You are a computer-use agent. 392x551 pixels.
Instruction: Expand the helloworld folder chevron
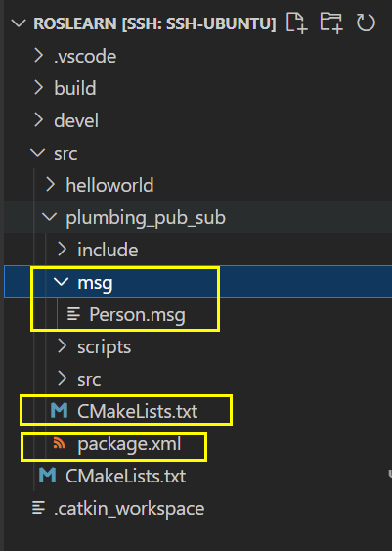(x=51, y=185)
